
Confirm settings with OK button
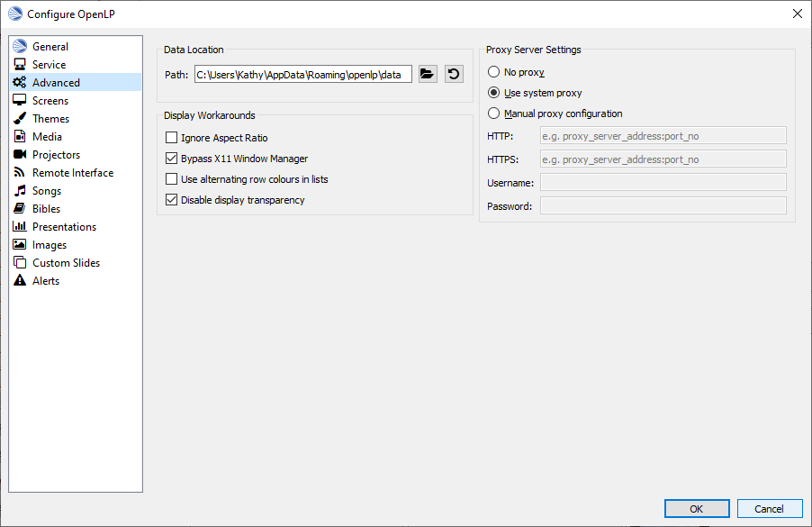click(697, 508)
